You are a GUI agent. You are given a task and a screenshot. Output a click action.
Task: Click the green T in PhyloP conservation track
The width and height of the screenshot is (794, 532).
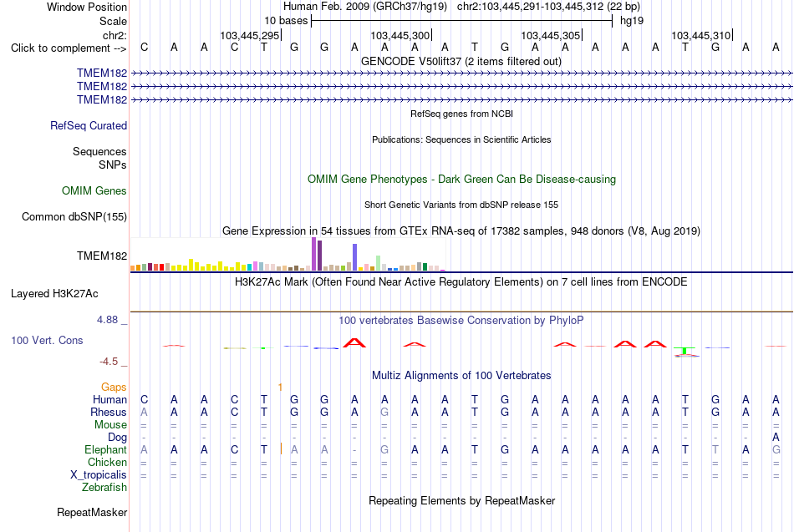(x=685, y=350)
